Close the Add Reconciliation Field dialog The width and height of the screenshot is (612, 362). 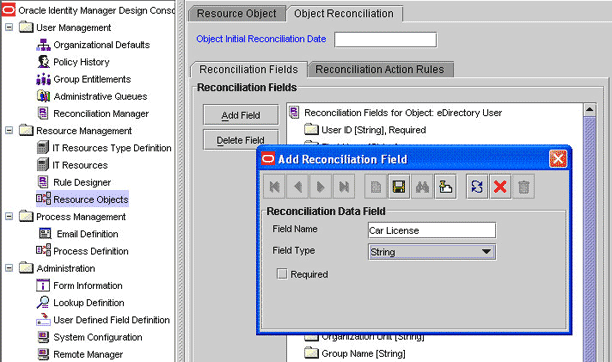[558, 159]
